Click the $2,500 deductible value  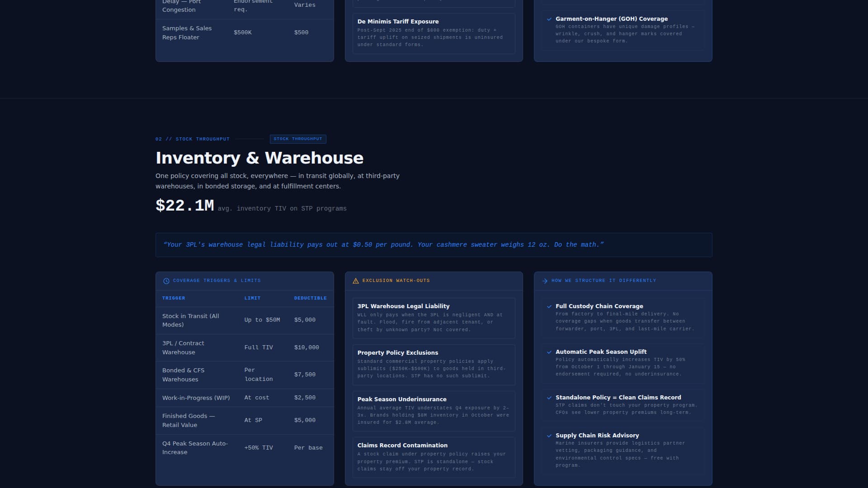[x=305, y=398]
